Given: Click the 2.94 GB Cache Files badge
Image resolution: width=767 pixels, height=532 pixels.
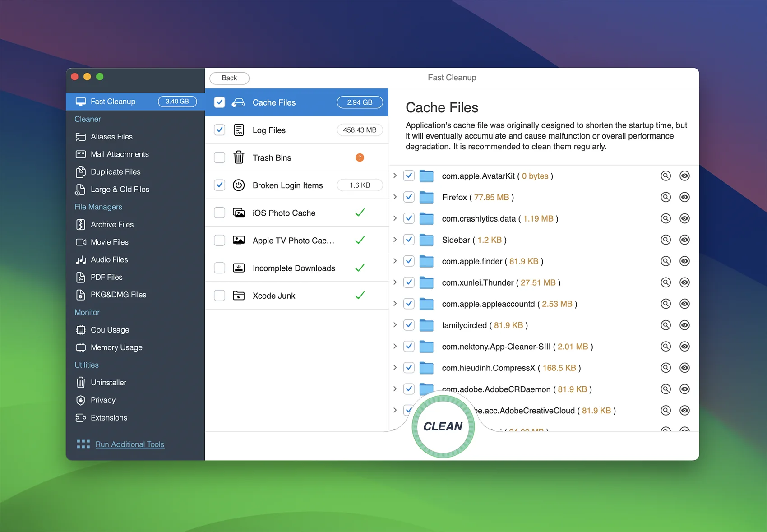Looking at the screenshot, I should tap(360, 102).
